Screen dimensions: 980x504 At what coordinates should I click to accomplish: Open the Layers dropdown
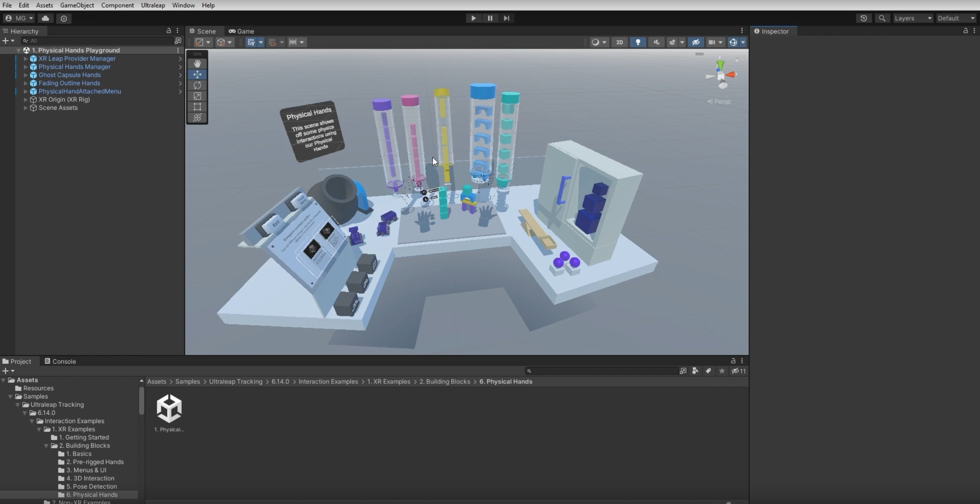[913, 18]
